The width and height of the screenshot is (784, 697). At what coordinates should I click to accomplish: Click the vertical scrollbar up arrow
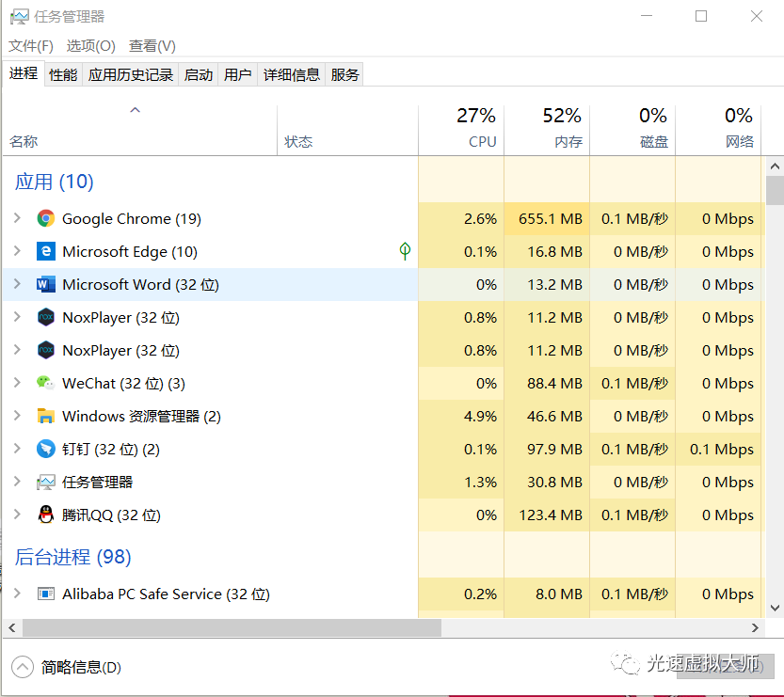pyautogui.click(x=775, y=166)
